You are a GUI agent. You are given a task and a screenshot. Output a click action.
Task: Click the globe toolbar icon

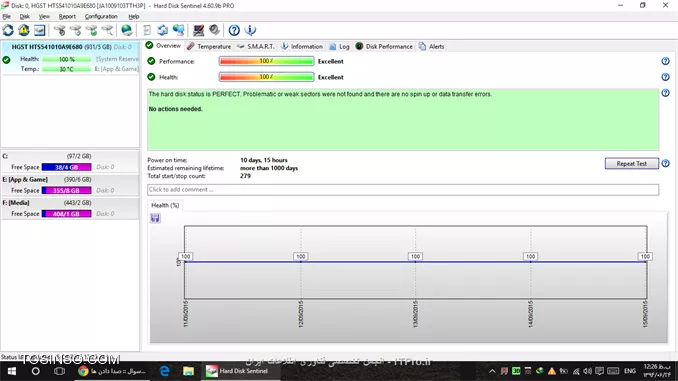127,30
